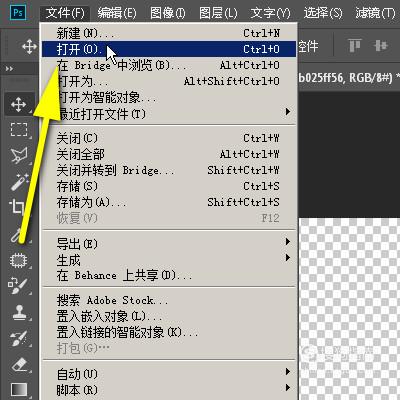Image resolution: width=400 pixels, height=400 pixels.
Task: Expand the 脚本(R) submenu
Action: pos(169,390)
